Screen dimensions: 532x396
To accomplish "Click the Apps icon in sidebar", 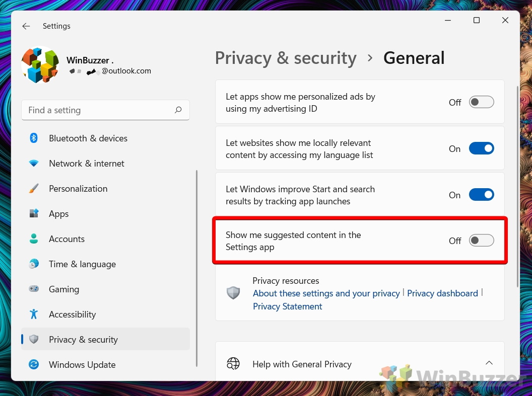I will (34, 214).
